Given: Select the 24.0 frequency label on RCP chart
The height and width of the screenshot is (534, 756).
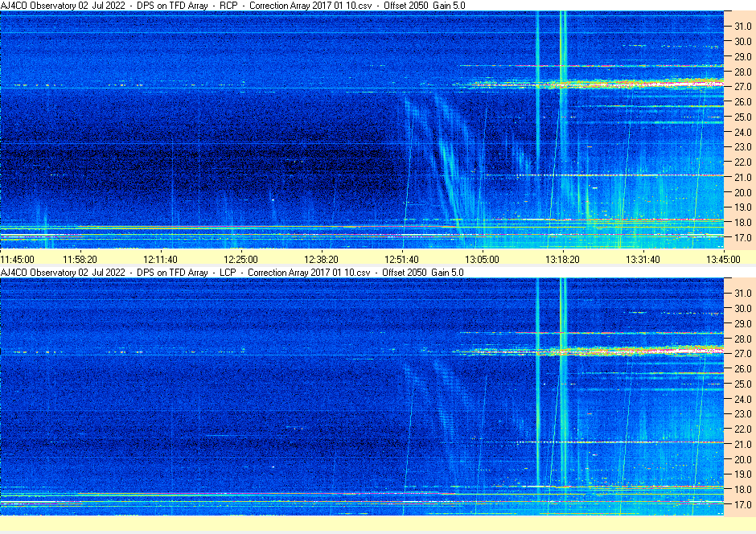Looking at the screenshot, I should 743,132.
